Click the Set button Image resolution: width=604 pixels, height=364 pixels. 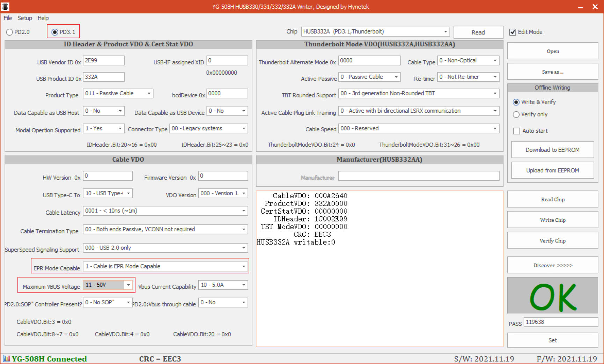click(553, 340)
